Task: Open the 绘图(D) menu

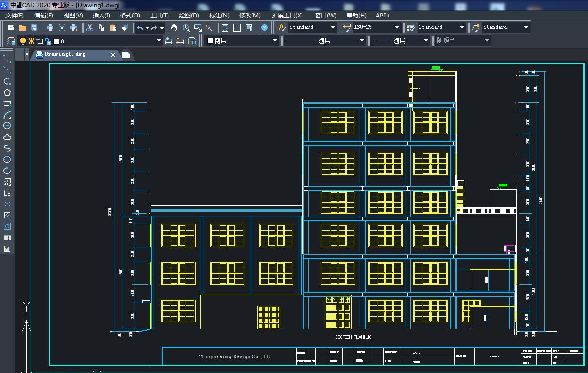Action: click(x=189, y=16)
